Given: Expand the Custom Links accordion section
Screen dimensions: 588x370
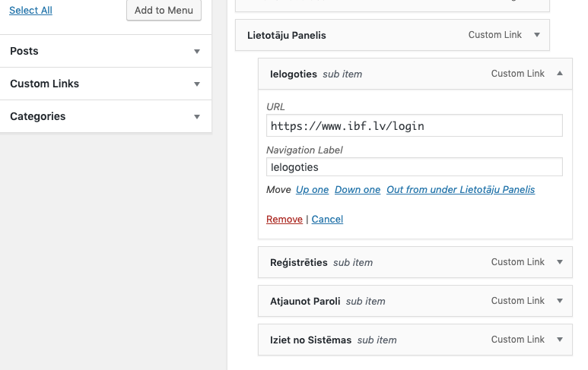Looking at the screenshot, I should (x=197, y=84).
